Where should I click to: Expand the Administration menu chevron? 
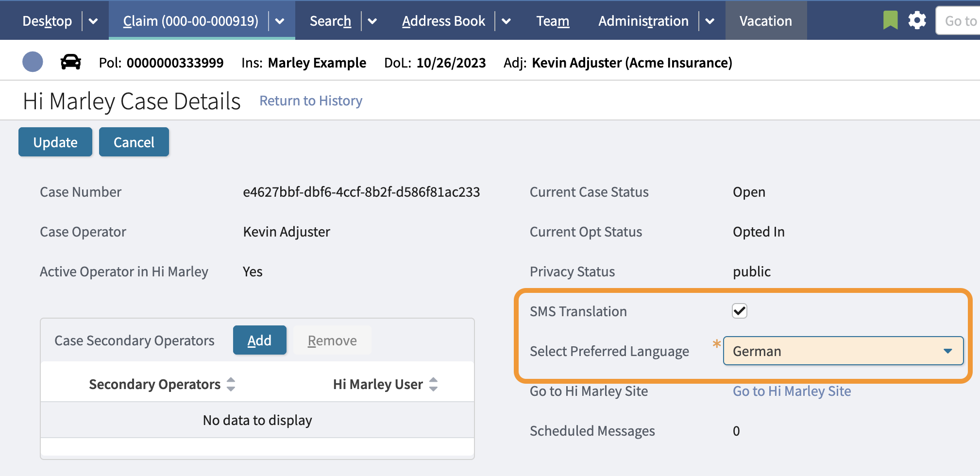[x=710, y=21]
